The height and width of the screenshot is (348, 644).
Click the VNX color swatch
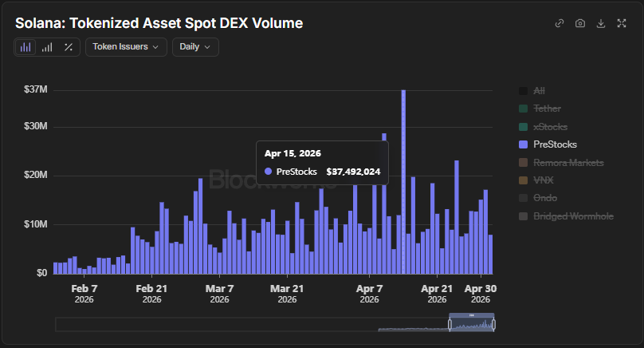(x=523, y=180)
